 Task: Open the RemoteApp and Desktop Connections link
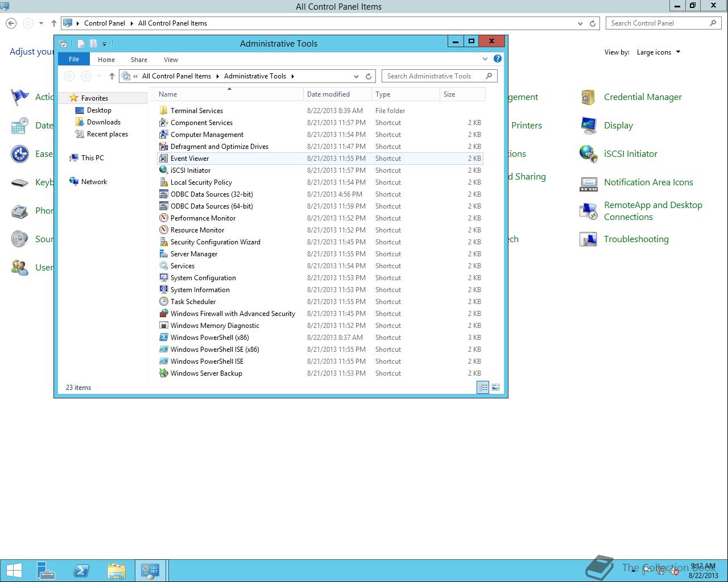653,211
